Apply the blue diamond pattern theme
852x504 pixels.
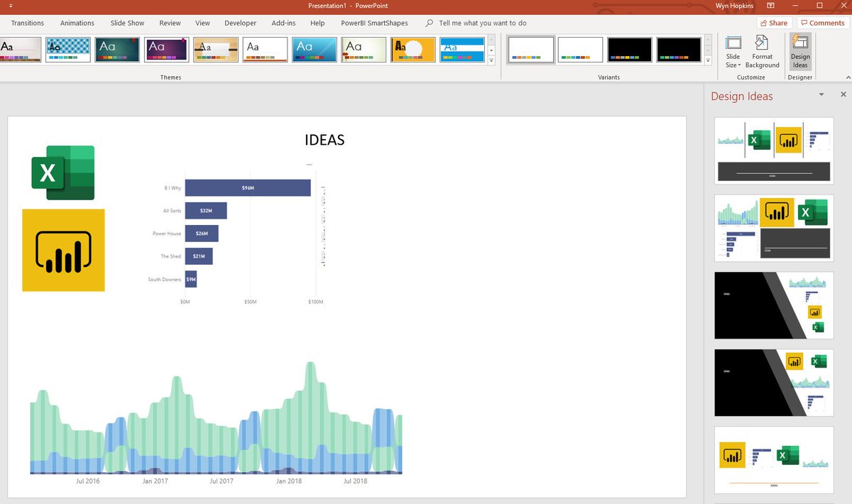click(68, 50)
